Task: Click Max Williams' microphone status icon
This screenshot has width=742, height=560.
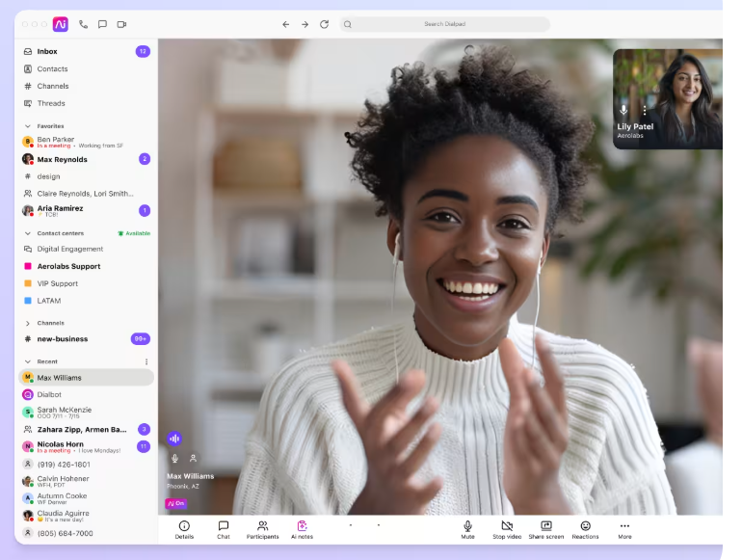Action: click(x=174, y=458)
